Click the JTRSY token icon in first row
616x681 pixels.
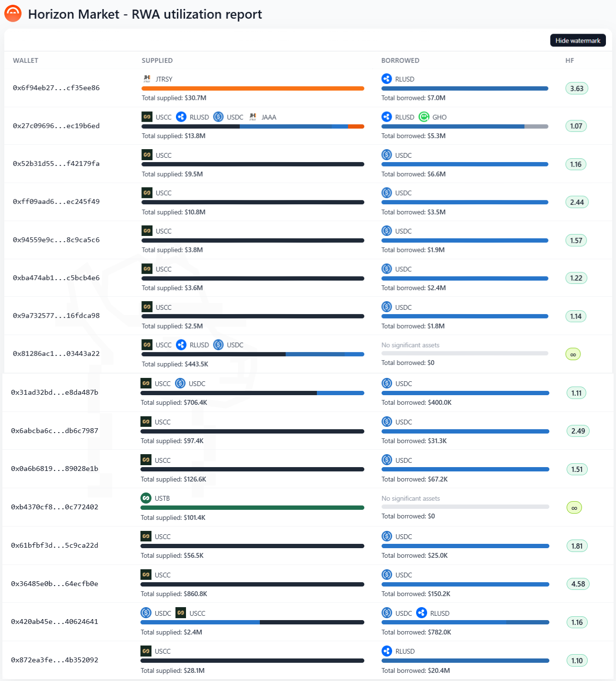point(147,79)
